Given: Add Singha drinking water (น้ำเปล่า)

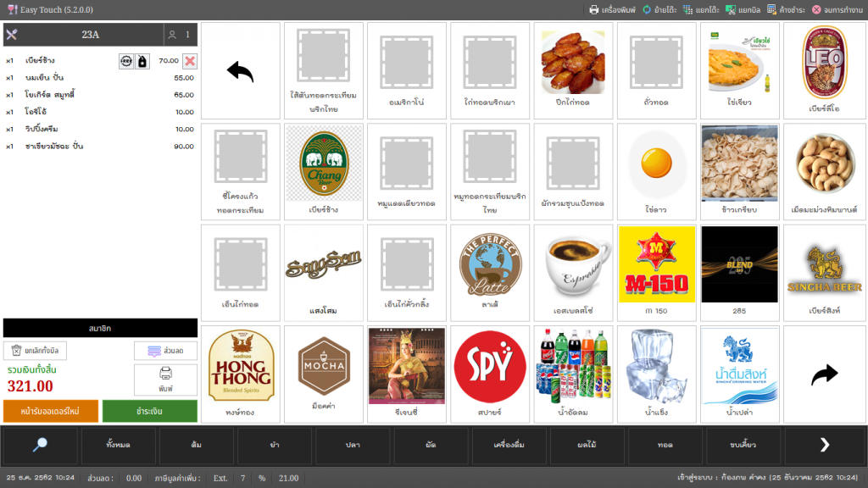Looking at the screenshot, I should point(739,374).
